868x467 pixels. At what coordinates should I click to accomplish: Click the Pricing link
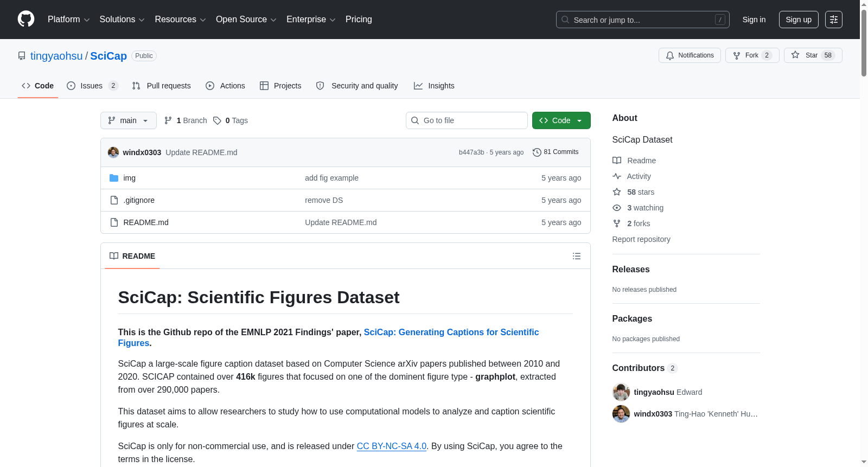pos(359,20)
